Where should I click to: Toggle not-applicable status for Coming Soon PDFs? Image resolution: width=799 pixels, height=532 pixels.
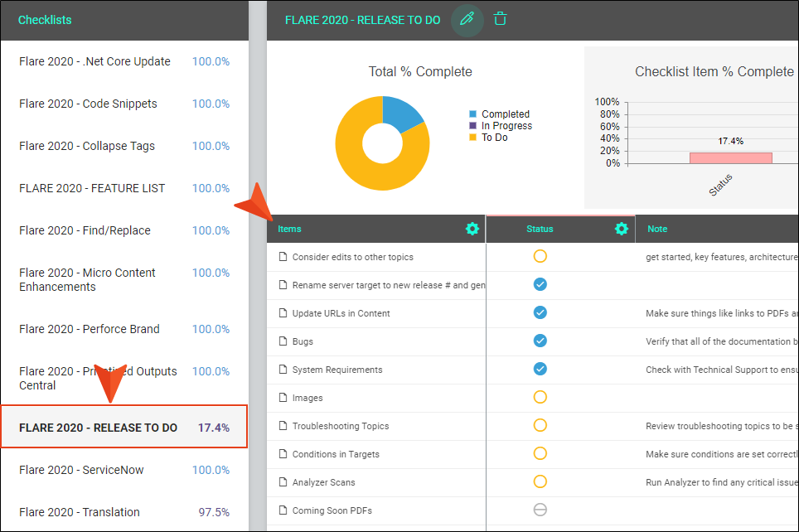click(x=540, y=510)
